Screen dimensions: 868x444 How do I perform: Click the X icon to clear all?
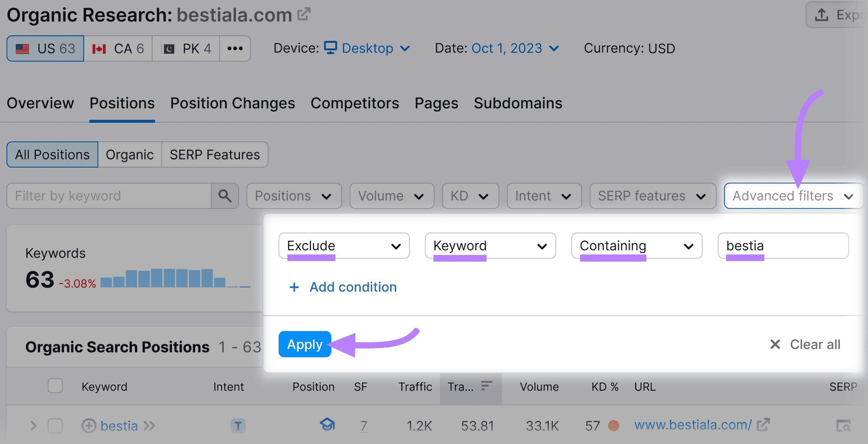(775, 344)
